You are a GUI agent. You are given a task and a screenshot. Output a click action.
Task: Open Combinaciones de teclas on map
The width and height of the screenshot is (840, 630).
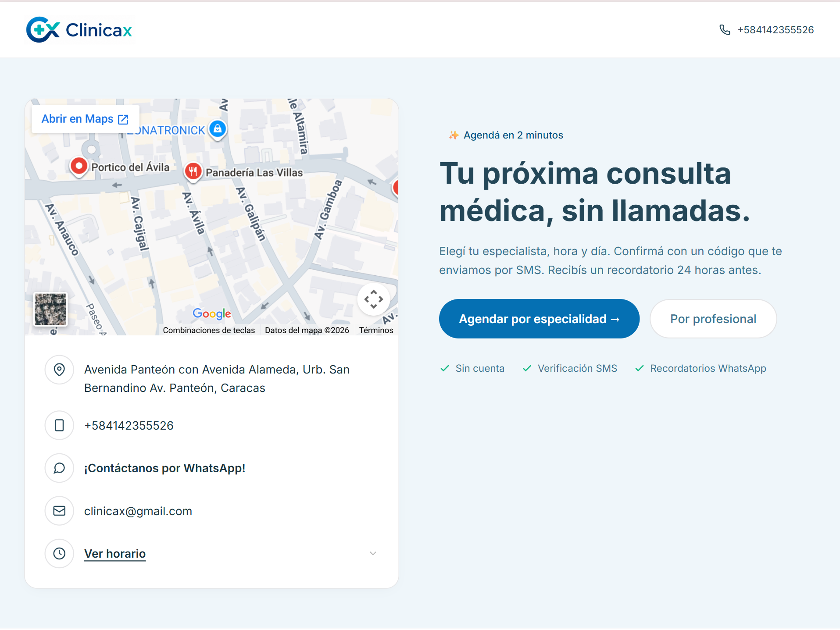tap(209, 330)
